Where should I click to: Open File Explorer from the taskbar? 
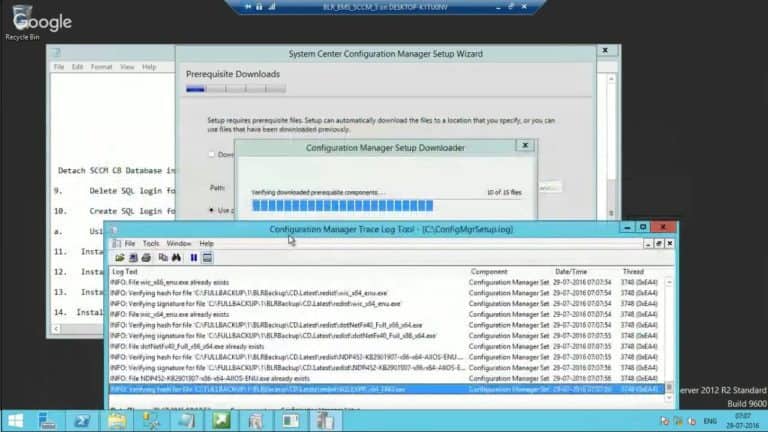pos(117,421)
